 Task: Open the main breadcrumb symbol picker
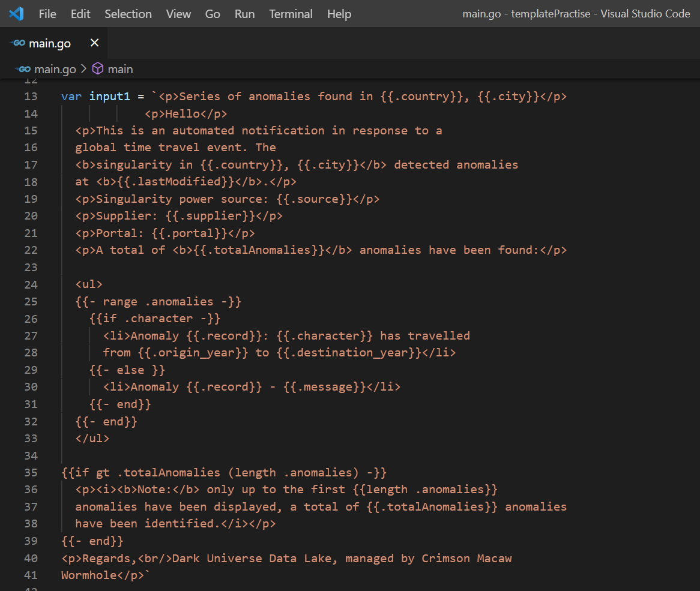(120, 69)
